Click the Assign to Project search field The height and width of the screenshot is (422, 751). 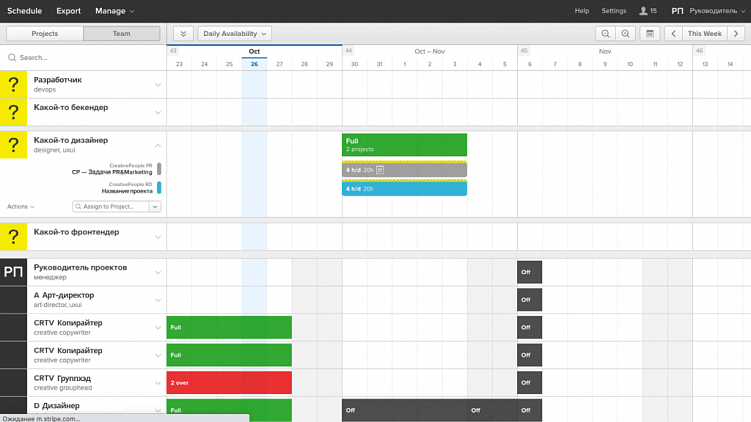(x=111, y=206)
